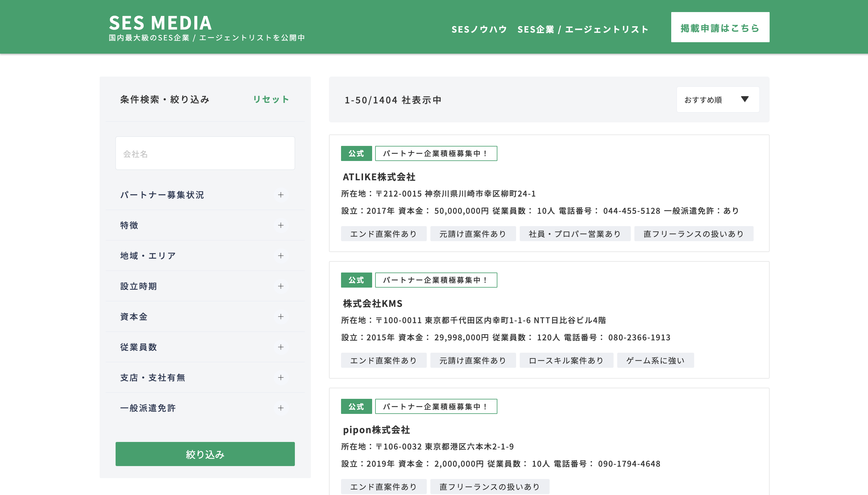
Task: Click the エンド直案件あり tag on ATLIKE's card
Action: click(x=384, y=234)
